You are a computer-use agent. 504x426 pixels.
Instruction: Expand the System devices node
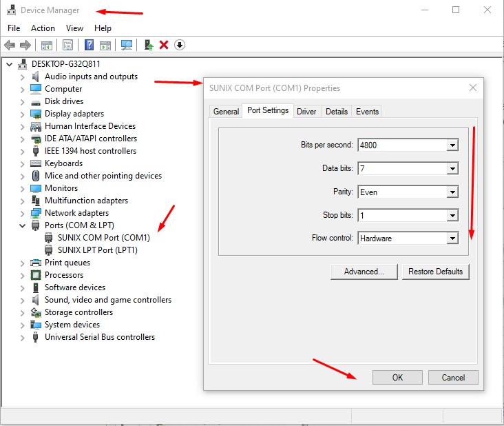click(22, 325)
